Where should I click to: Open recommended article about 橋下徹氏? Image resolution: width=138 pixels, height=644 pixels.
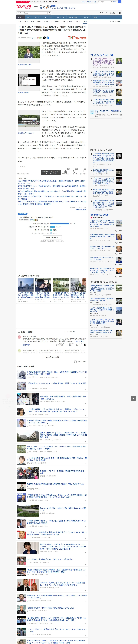[57, 421]
